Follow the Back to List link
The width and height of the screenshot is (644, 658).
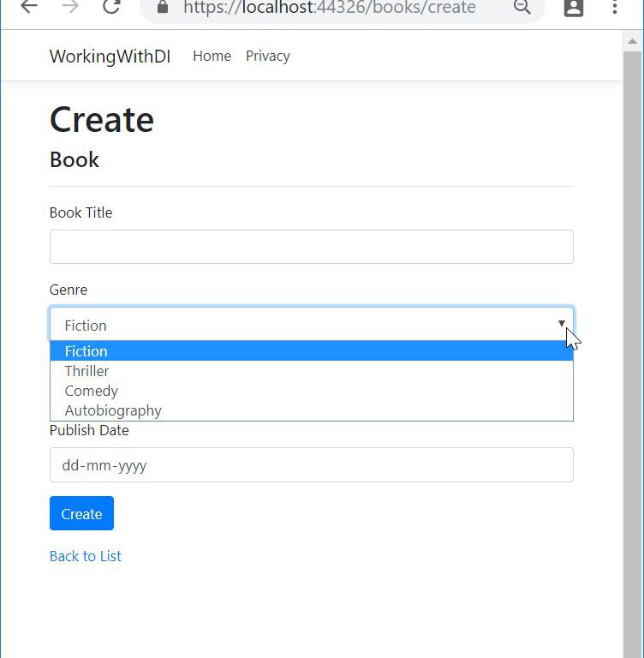(86, 556)
